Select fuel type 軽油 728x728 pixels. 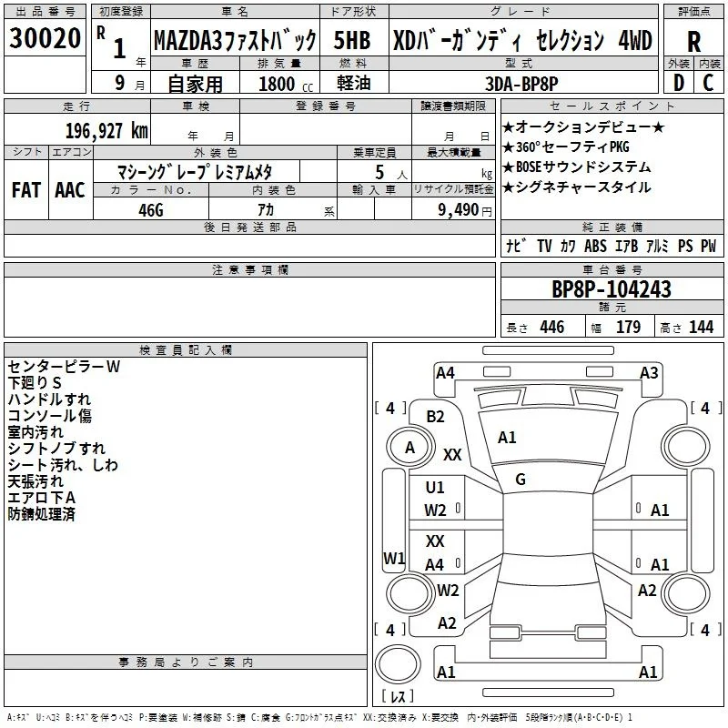[x=354, y=83]
